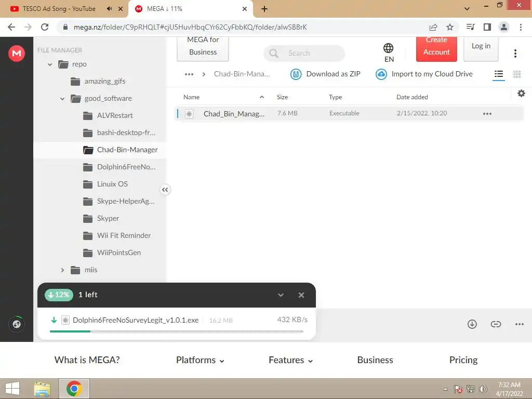
Task: Click the Create Account button
Action: [436, 48]
